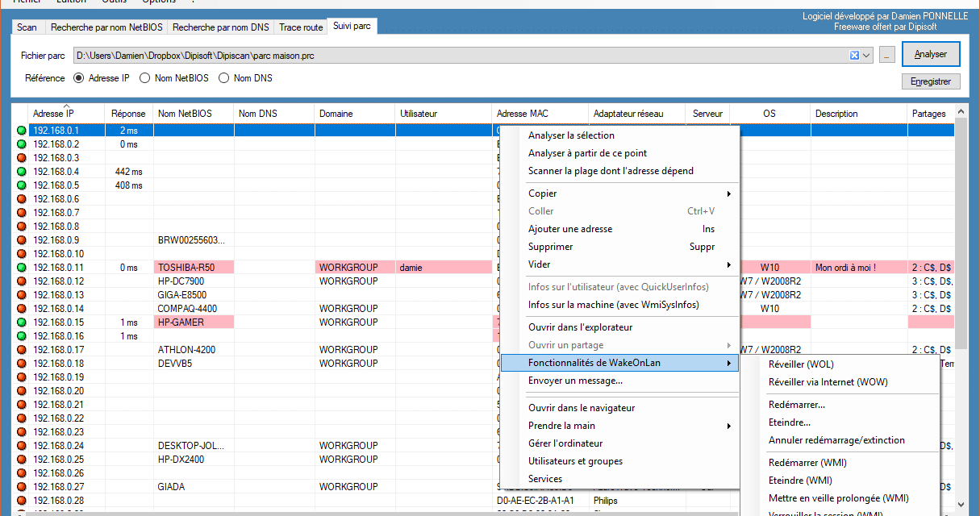The image size is (980, 516).
Task: Click green status icon for 192.168.0.5
Action: pyautogui.click(x=20, y=185)
